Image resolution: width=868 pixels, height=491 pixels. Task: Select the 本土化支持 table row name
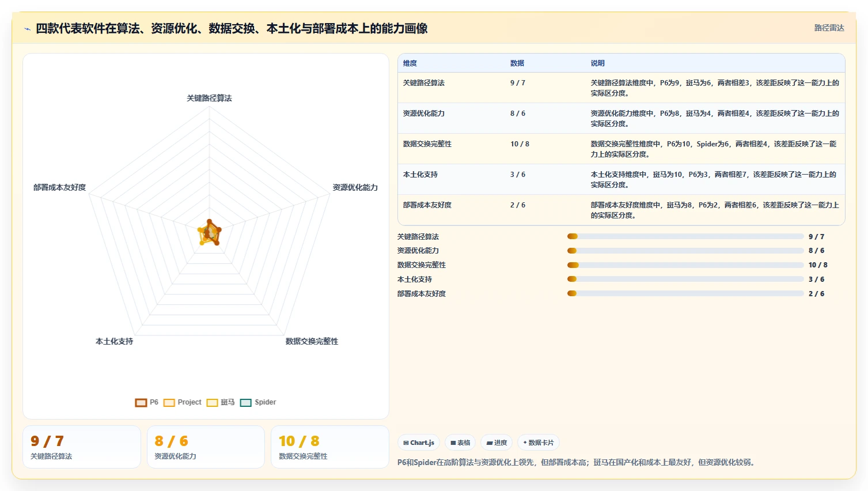click(x=420, y=175)
